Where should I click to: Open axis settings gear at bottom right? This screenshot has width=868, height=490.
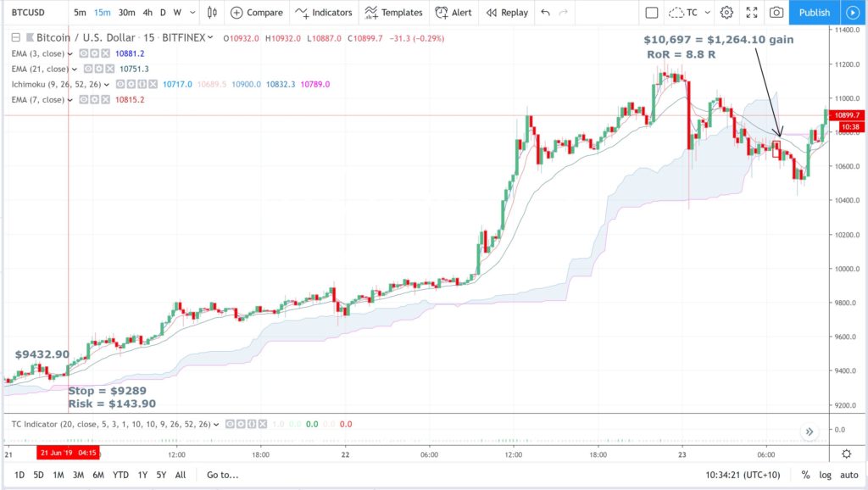847,454
